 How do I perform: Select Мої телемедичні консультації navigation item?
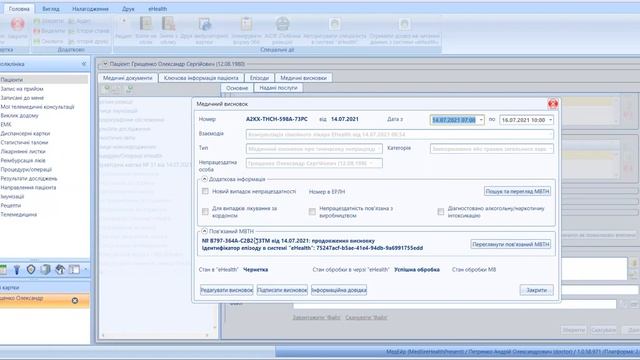pyautogui.click(x=37, y=107)
